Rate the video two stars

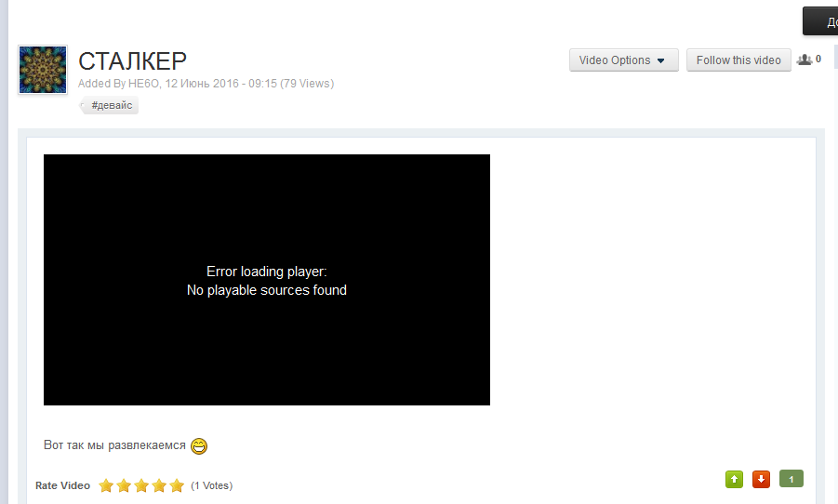[x=124, y=485]
